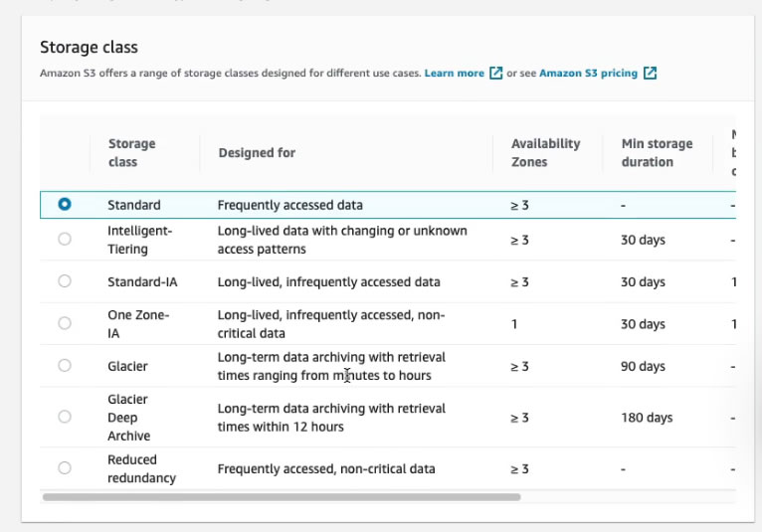Viewport: 762px width, 532px height.
Task: Click the Designed for column header
Action: 256,152
